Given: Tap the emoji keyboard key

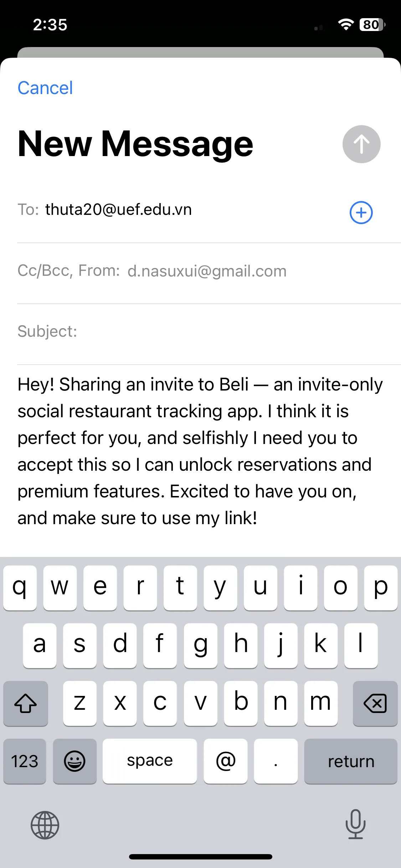Looking at the screenshot, I should [74, 761].
